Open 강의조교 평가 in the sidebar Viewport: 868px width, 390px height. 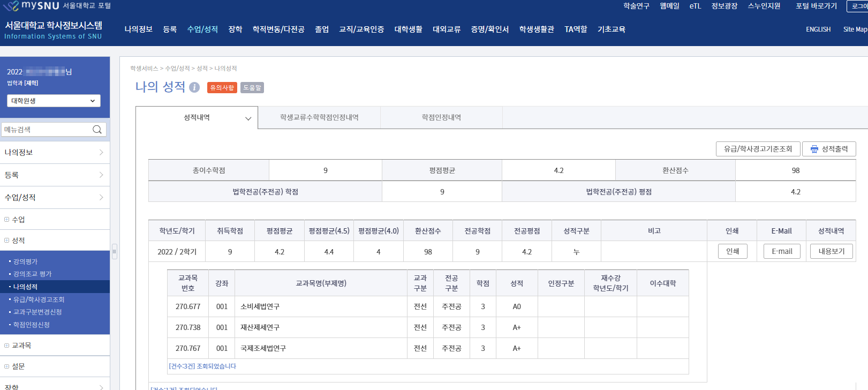pos(32,274)
